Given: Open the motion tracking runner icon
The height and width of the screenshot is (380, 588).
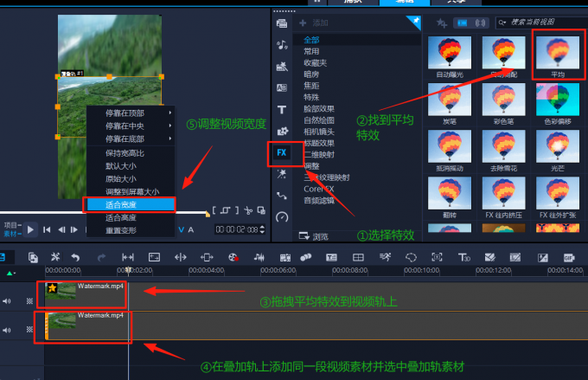Looking at the screenshot, I should (385, 257).
